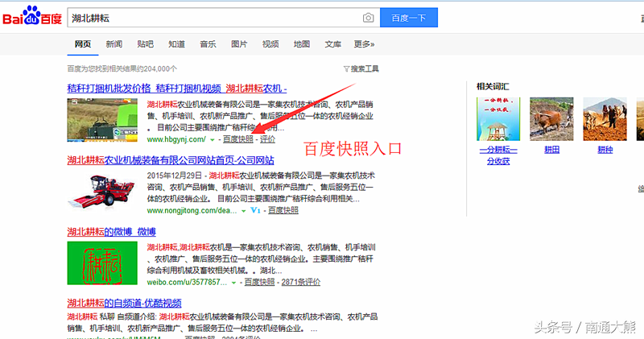Expand the arrow after www.hbgynj.com
The height and width of the screenshot is (339, 644).
tap(213, 140)
